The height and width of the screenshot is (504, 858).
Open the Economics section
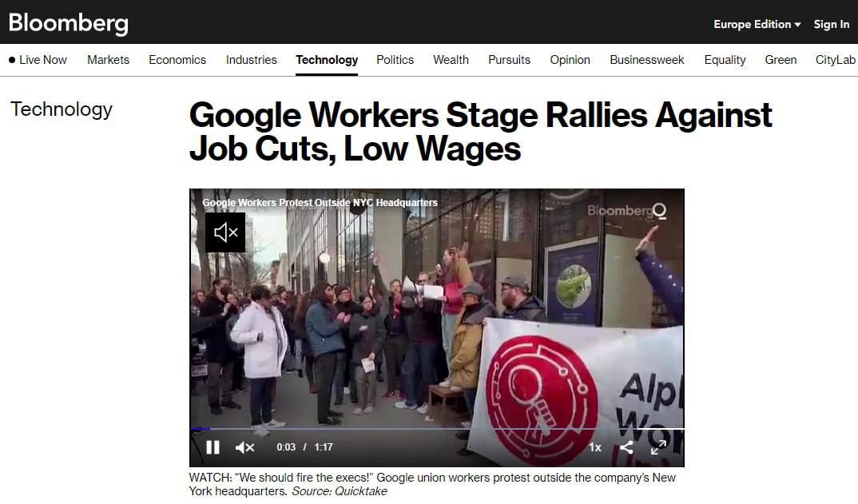[x=177, y=60]
